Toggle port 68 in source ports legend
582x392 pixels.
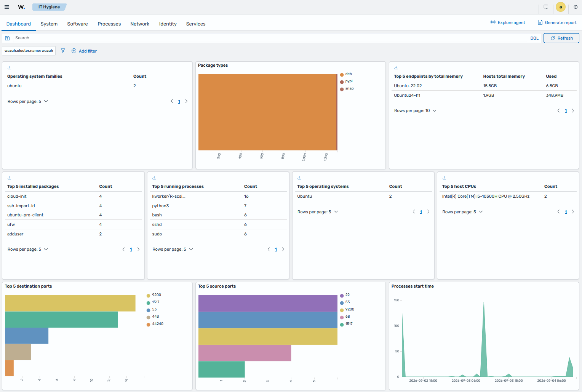[345, 317]
